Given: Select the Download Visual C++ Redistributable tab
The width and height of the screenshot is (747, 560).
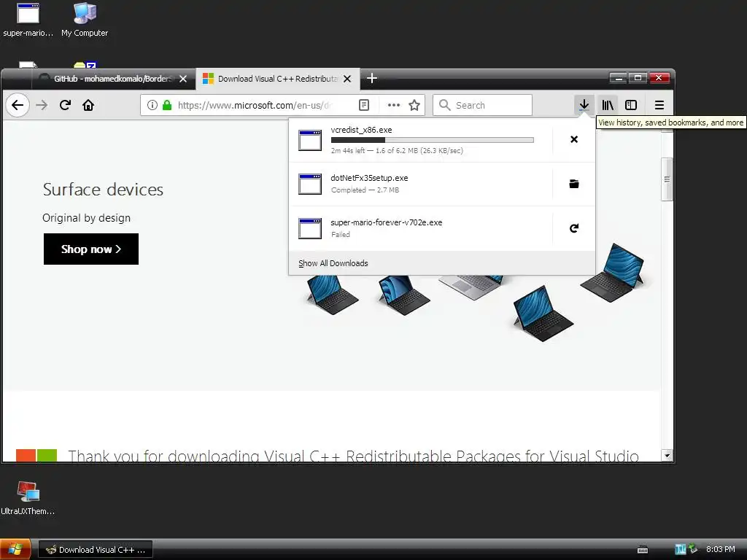Looking at the screenshot, I should click(x=278, y=79).
